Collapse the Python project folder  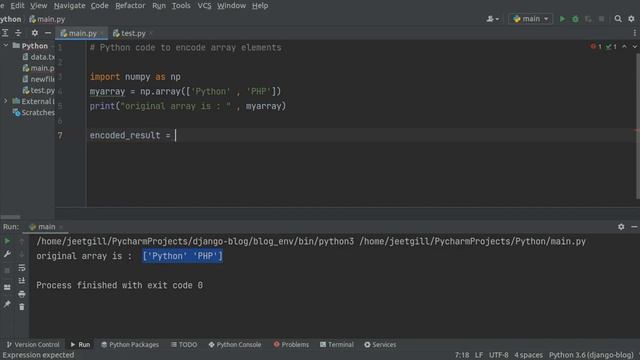[x=5, y=46]
